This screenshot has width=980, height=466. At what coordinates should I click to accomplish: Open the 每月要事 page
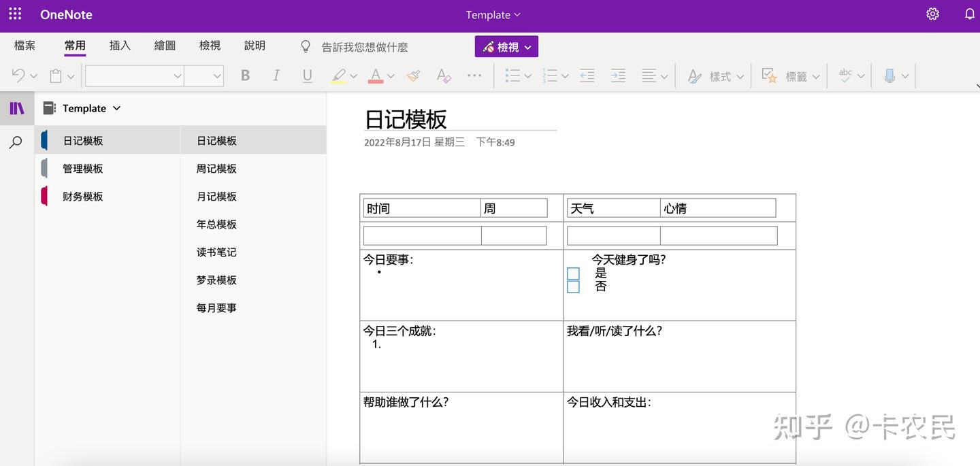(x=253, y=307)
